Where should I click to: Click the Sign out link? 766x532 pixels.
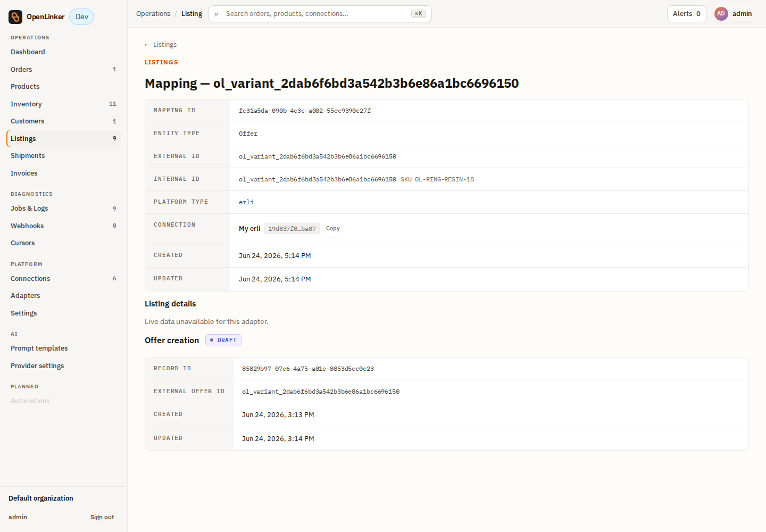(102, 517)
